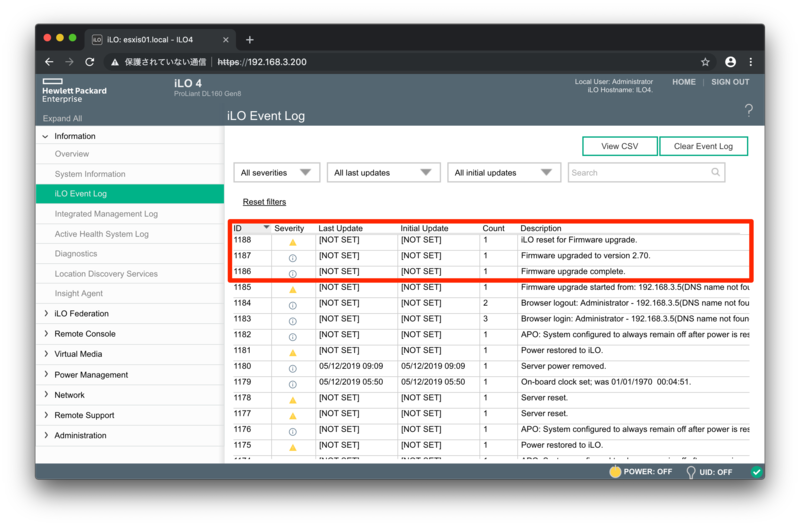800x526 pixels.
Task: Expand the Power Management section
Action: 46,374
